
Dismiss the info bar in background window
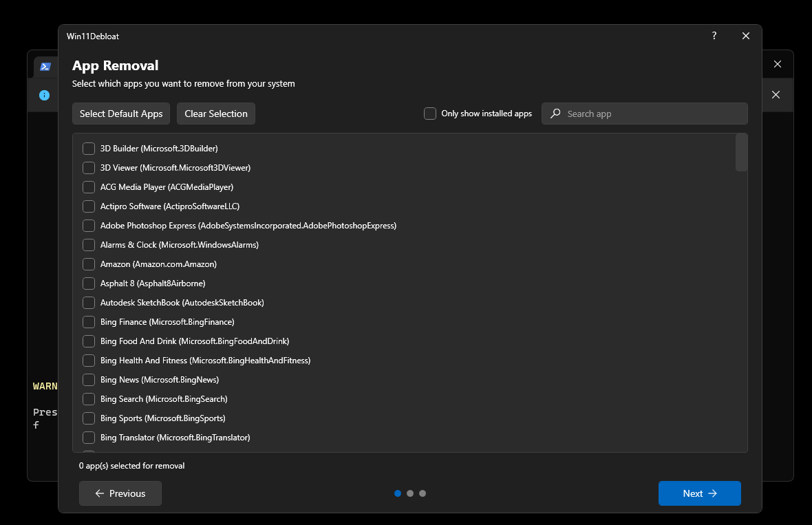(x=776, y=95)
